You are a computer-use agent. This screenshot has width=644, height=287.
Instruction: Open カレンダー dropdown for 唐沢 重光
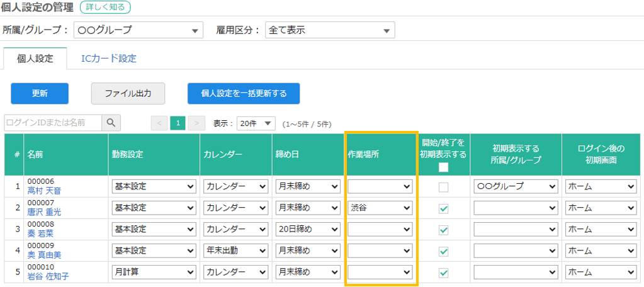(235, 208)
